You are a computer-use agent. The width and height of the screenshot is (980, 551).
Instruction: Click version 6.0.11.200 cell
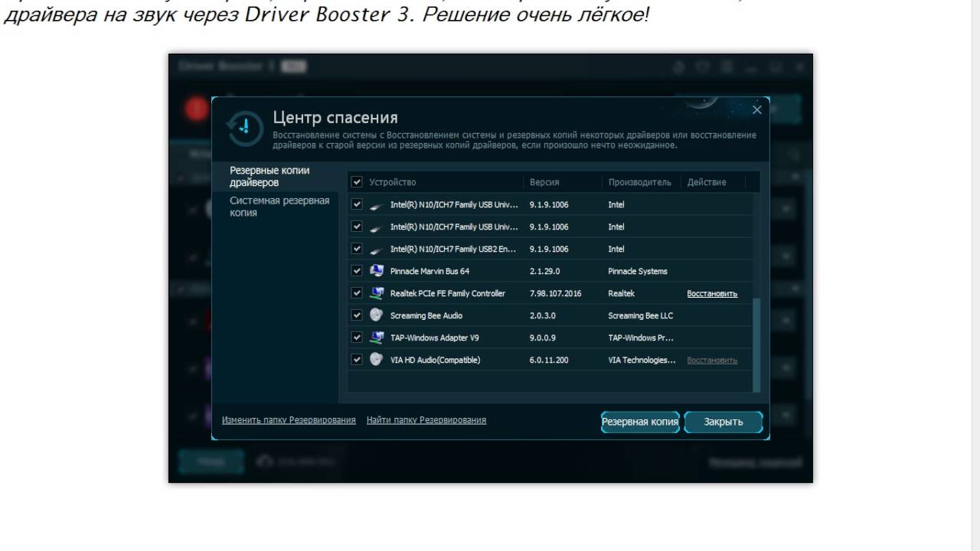pyautogui.click(x=549, y=360)
